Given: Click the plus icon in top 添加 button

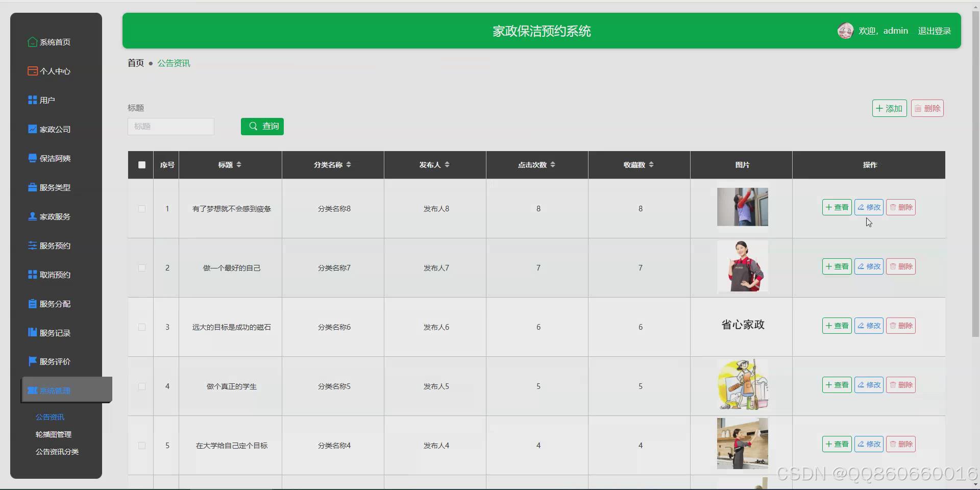Looking at the screenshot, I should (x=879, y=108).
